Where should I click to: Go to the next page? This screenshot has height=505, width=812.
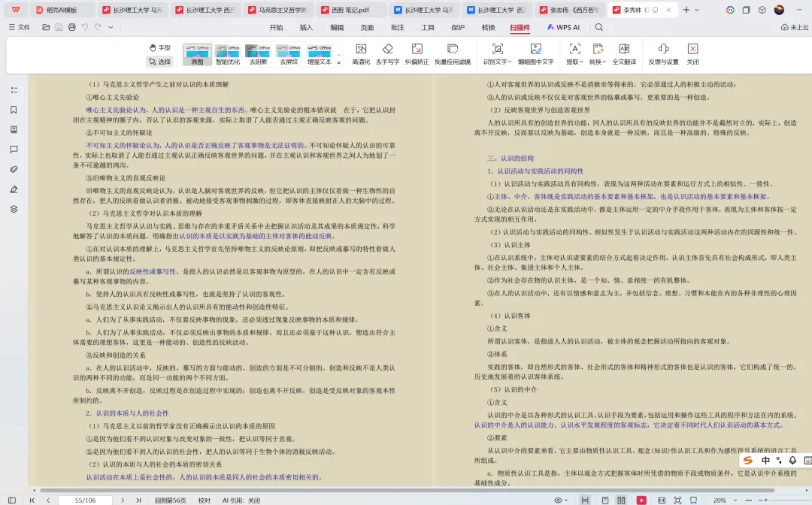[x=123, y=500]
